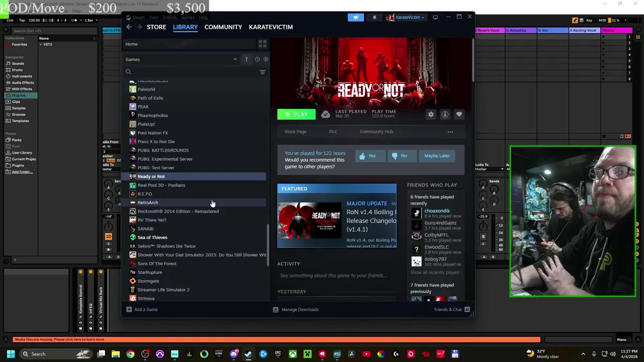Click the Steam back navigation arrow

tap(129, 27)
